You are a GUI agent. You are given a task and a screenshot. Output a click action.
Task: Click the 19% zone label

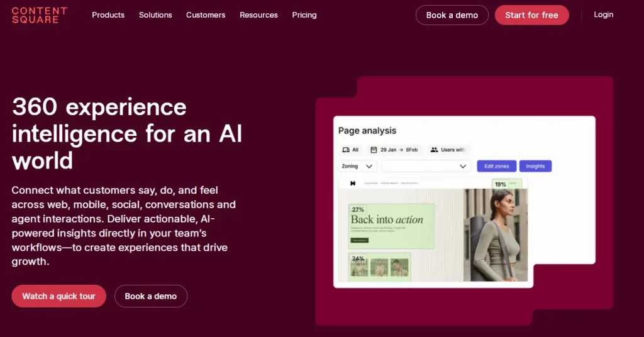[x=500, y=184]
